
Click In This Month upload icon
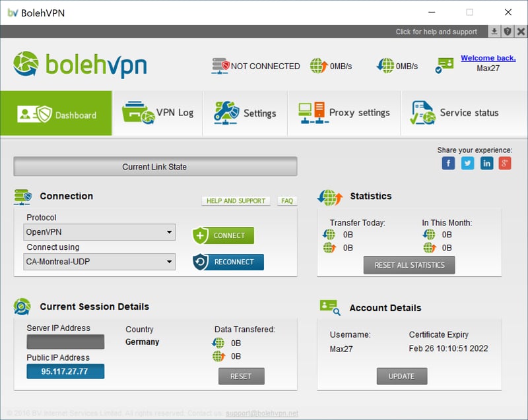(x=430, y=248)
